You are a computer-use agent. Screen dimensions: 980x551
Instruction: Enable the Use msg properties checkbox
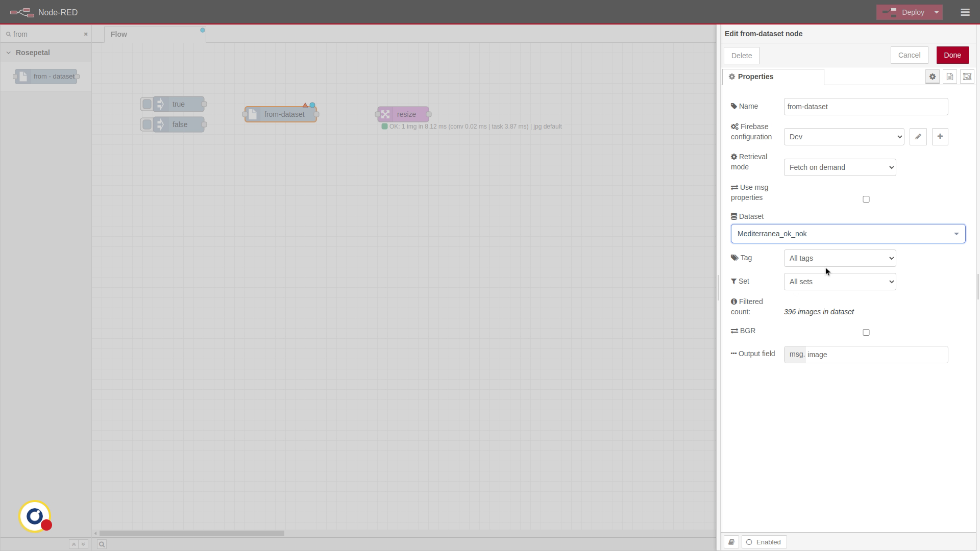tap(866, 199)
